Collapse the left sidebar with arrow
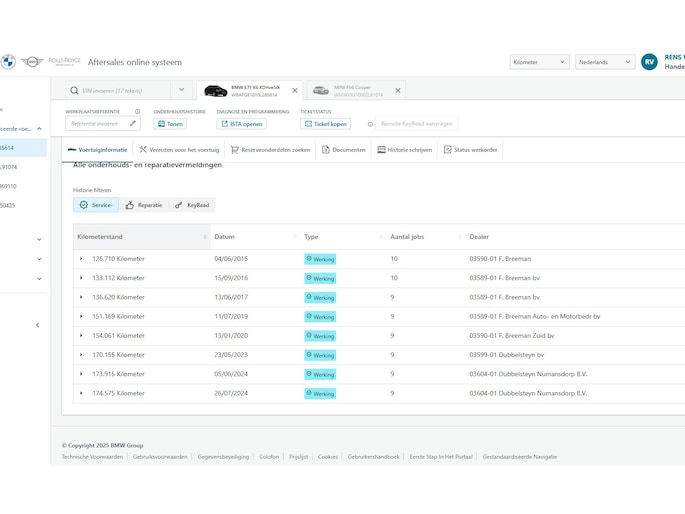Image resolution: width=685 pixels, height=514 pixels. pos(37,325)
